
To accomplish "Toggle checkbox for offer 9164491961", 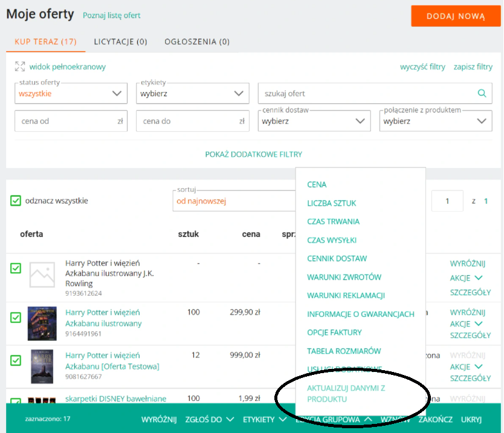I will click(16, 316).
